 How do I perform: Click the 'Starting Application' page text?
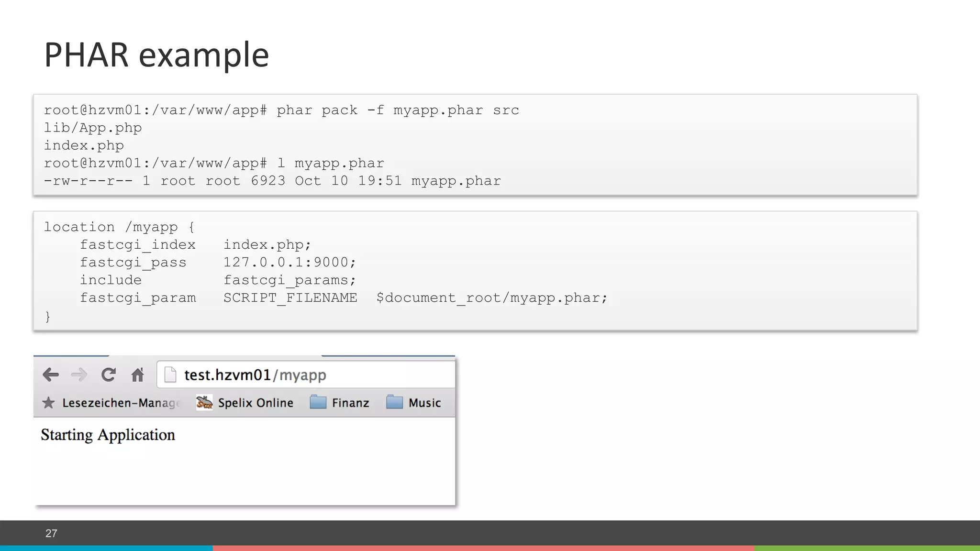pos(108,435)
